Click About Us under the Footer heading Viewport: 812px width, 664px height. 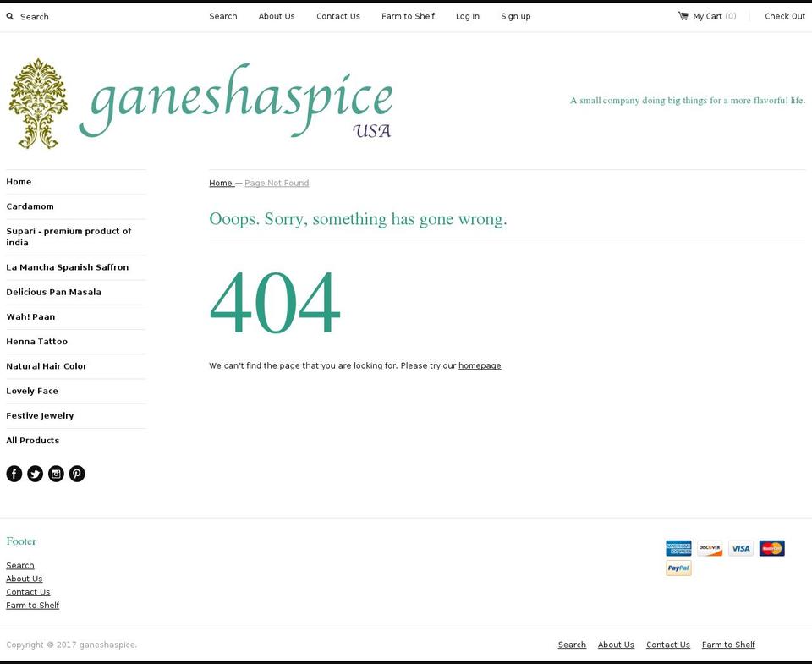coord(25,579)
